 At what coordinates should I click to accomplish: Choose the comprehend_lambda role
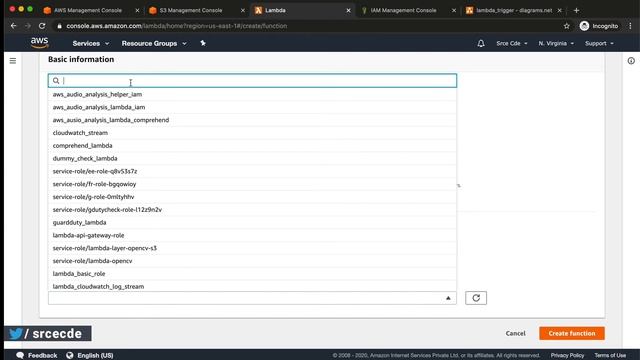[252, 145]
